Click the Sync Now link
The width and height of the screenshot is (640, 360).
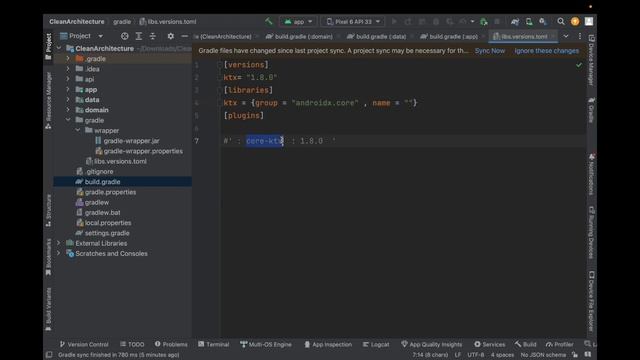tap(490, 51)
